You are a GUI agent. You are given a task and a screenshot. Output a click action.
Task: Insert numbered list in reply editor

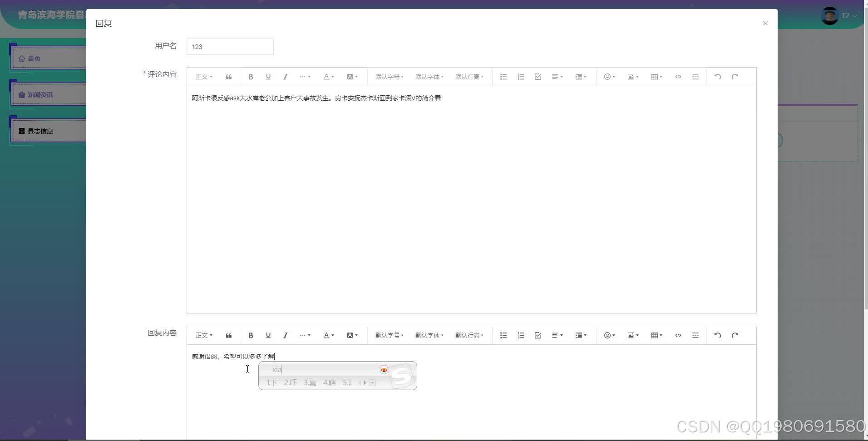[521, 335]
